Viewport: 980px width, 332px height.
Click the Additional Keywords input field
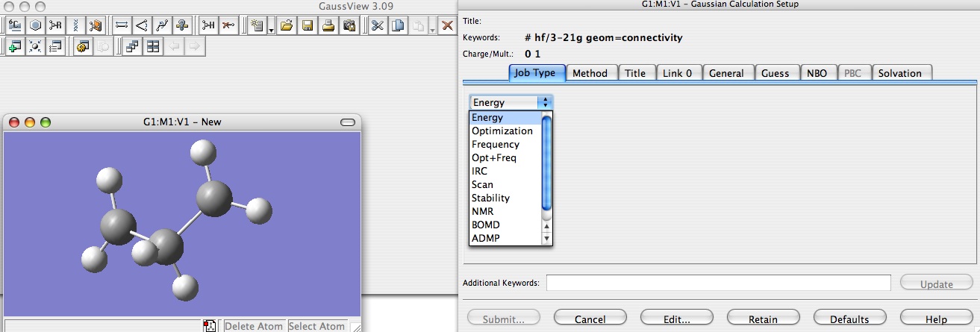(719, 283)
